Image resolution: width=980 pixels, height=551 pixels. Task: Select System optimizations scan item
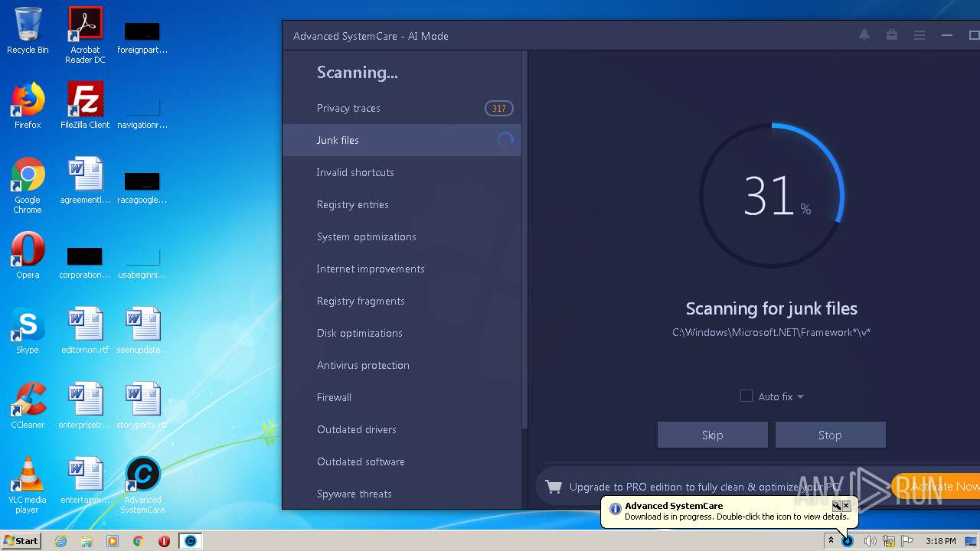tap(402, 236)
